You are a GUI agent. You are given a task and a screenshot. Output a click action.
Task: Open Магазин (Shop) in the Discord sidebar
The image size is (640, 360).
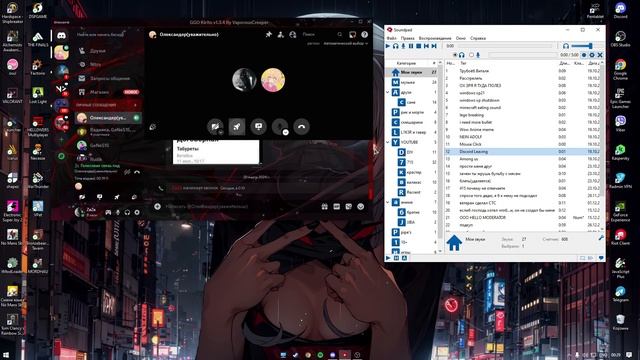click(x=109, y=92)
